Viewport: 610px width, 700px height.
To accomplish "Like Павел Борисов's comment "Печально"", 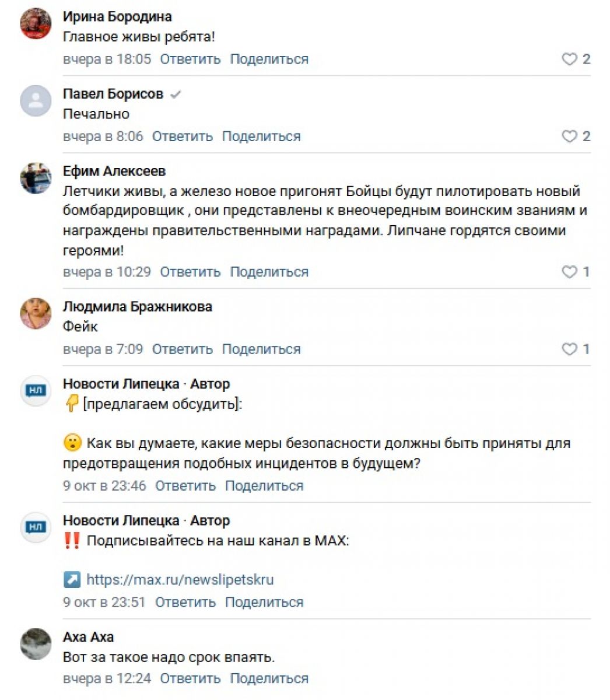I will (x=569, y=136).
